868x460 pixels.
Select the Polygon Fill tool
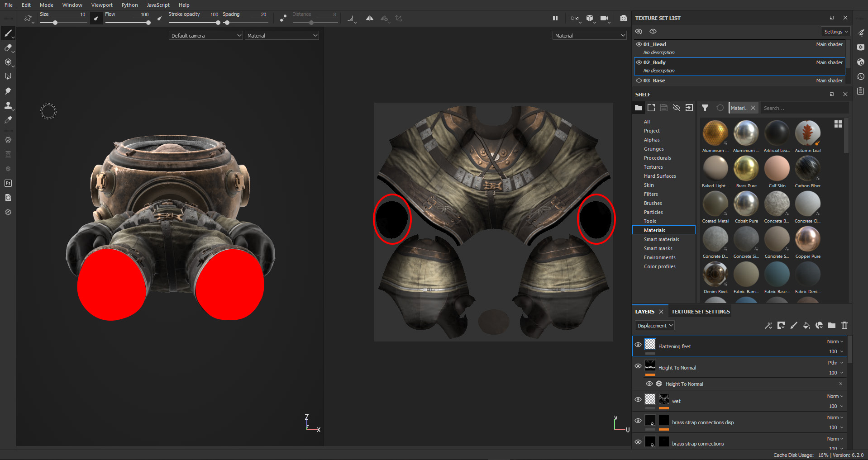[8, 76]
